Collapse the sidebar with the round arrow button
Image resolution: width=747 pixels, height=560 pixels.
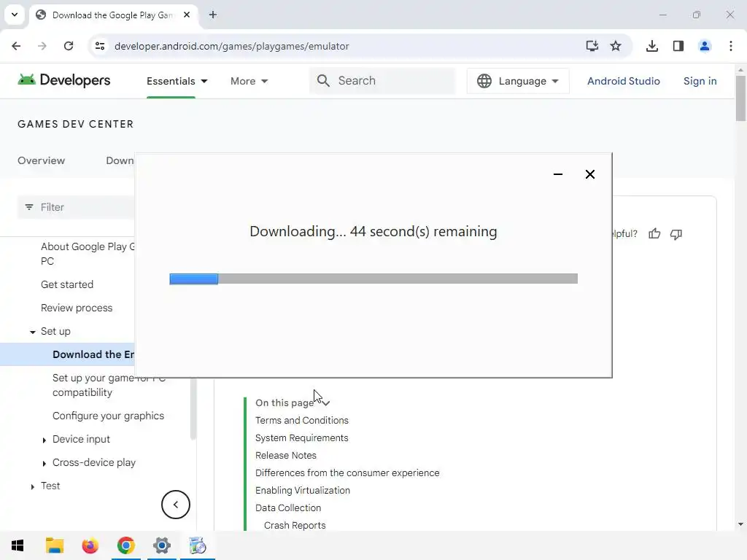[x=175, y=505]
